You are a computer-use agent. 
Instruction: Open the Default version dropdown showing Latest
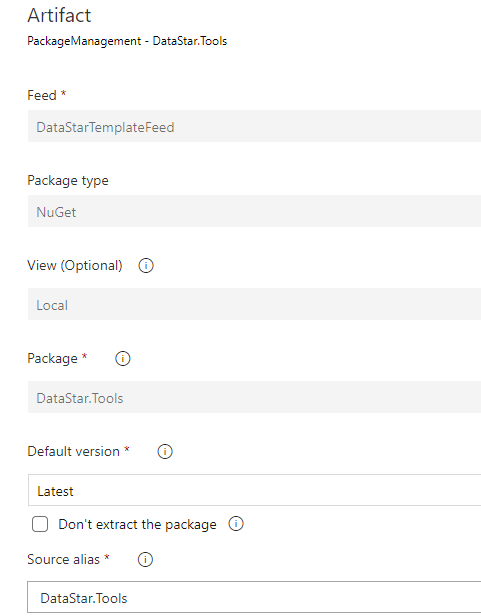254,490
